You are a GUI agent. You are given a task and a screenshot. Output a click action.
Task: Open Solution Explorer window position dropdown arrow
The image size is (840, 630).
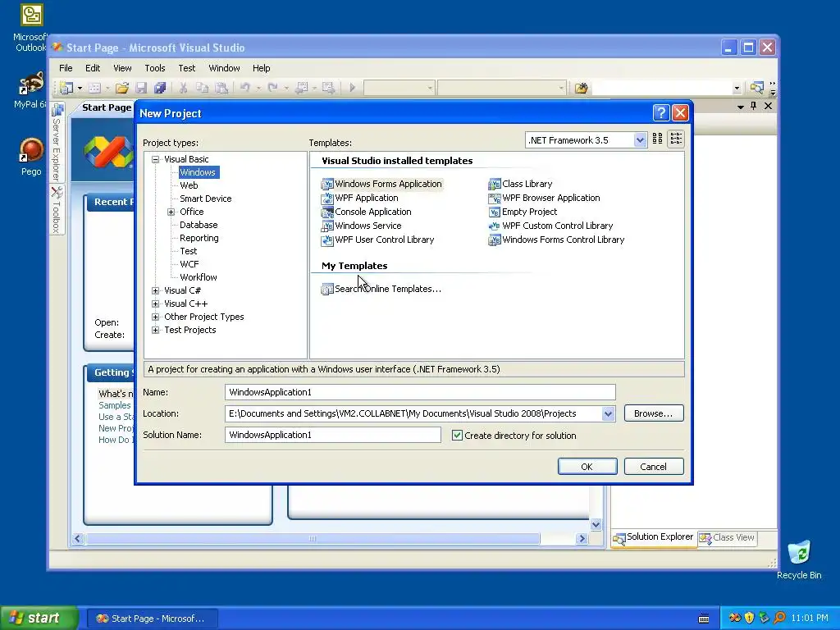(x=741, y=107)
